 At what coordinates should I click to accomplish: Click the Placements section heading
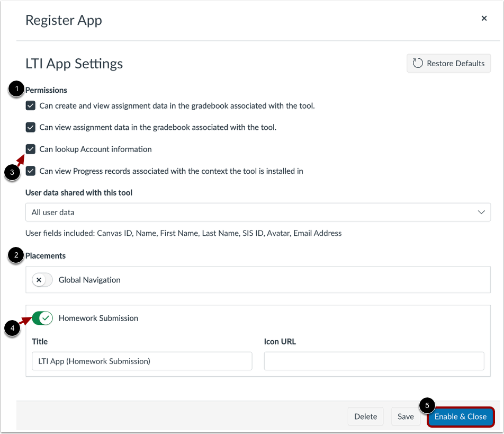[x=46, y=255]
